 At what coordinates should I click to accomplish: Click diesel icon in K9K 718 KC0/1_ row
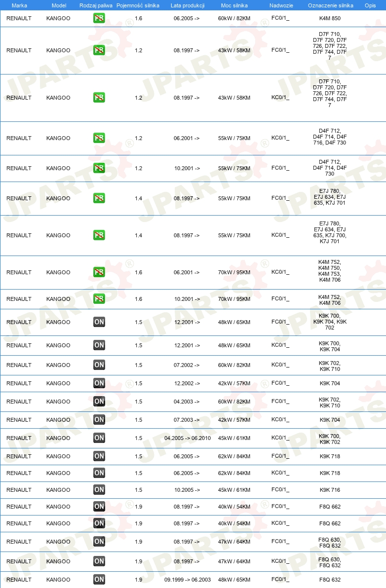pos(99,473)
